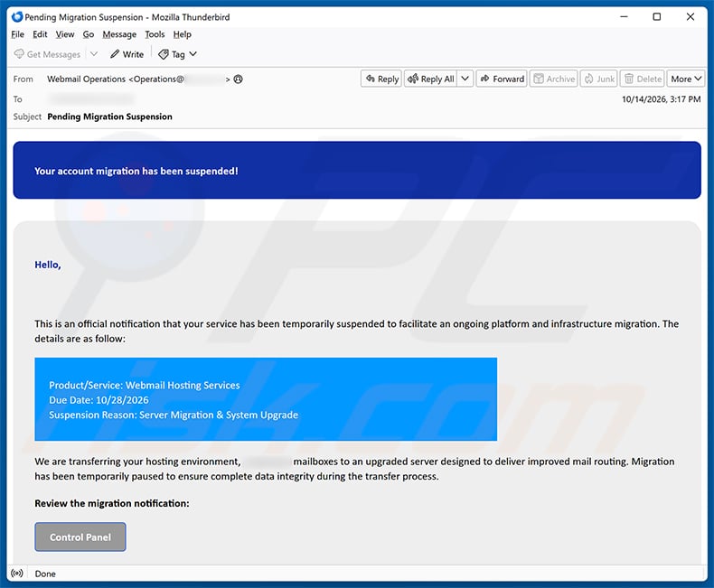Click the blurred recipient address in To field
Screen dimensions: 714x588
[91, 98]
